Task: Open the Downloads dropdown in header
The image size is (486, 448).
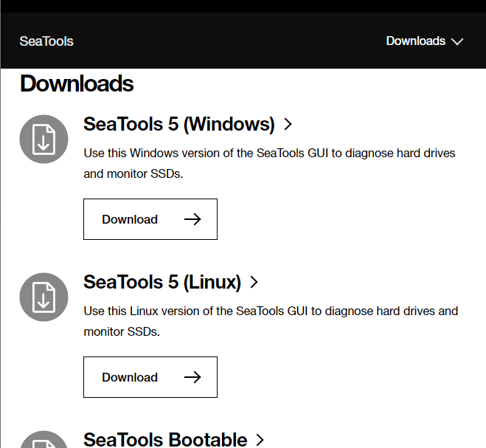Action: tap(424, 41)
